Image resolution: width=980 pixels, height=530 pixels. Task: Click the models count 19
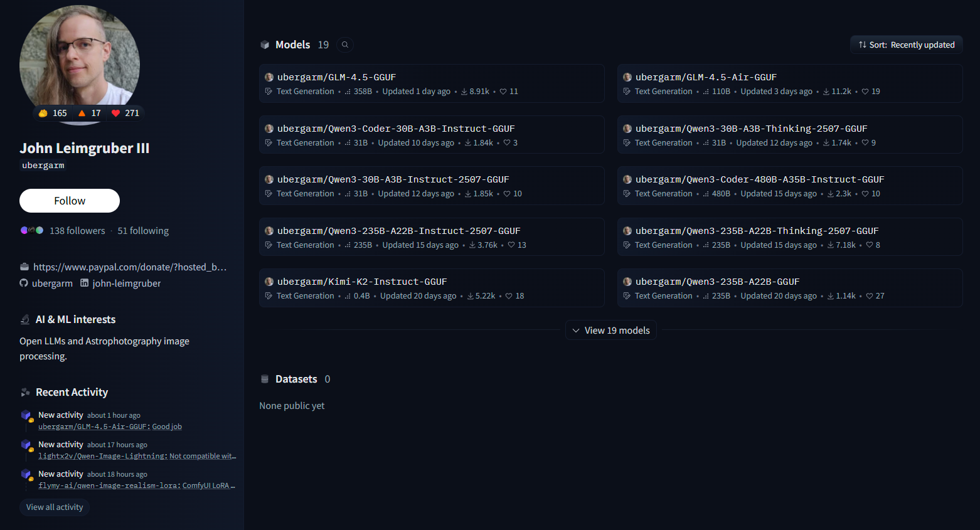click(x=323, y=45)
